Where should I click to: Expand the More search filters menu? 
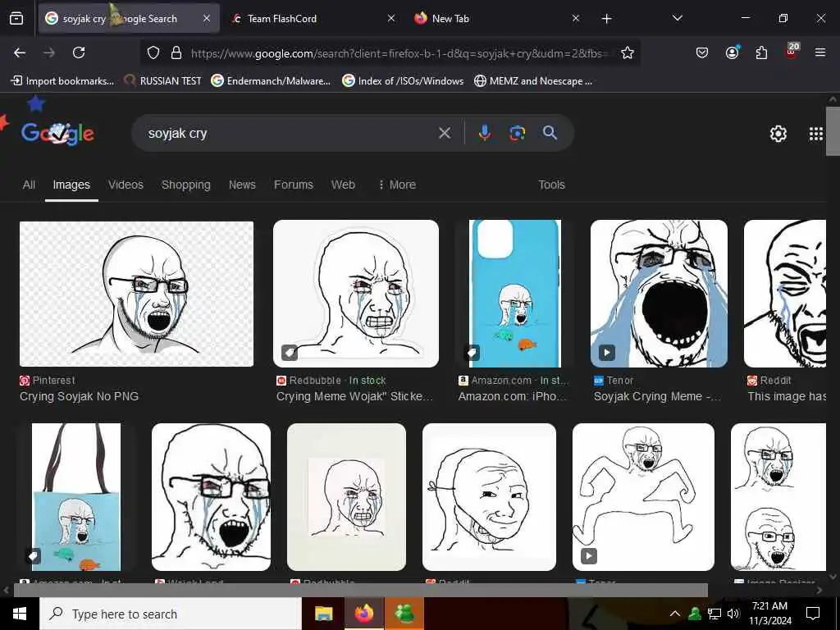(397, 185)
